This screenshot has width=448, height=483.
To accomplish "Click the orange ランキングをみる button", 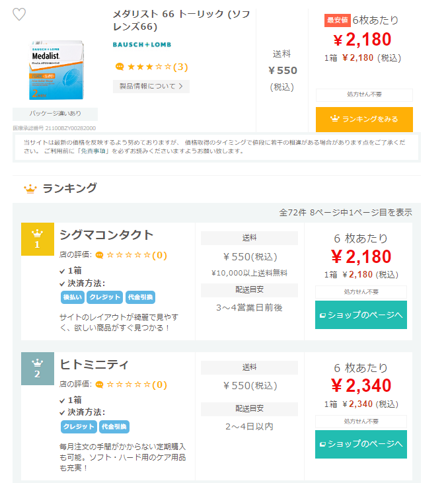I will coord(364,119).
